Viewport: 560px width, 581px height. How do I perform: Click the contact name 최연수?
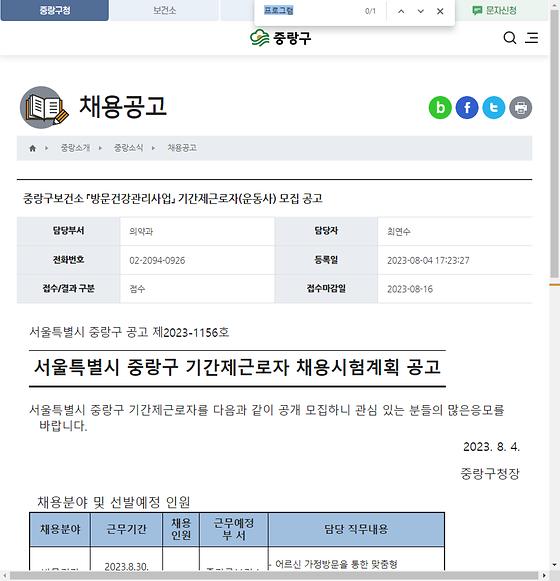[399, 232]
